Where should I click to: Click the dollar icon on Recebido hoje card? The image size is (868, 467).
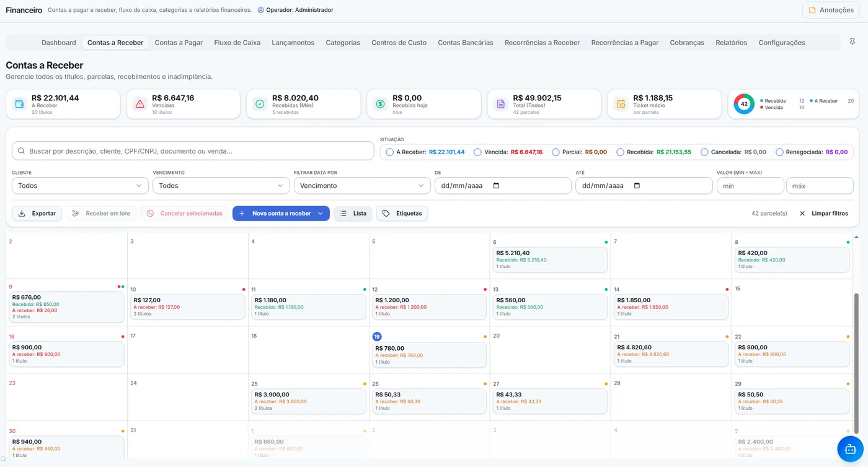pos(380,104)
